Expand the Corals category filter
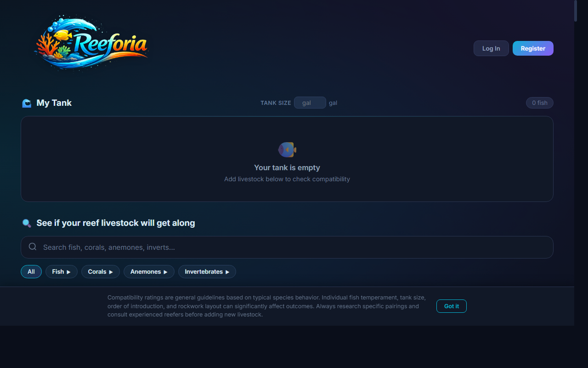 101,272
